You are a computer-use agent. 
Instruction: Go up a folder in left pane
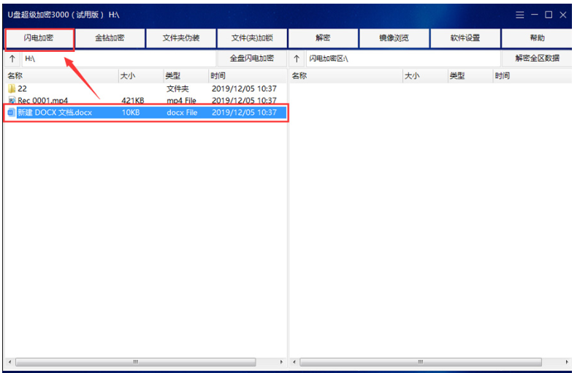coord(12,59)
